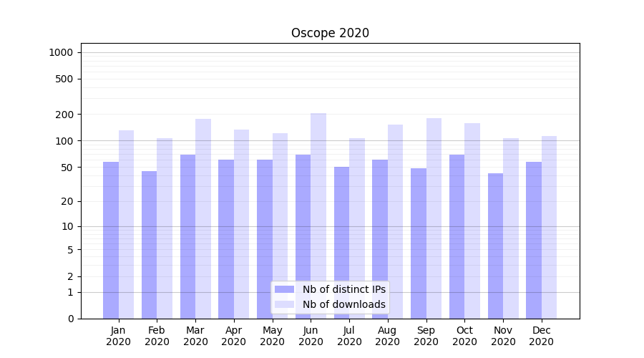Click the Jun 2020 downloads bar
The width and height of the screenshot is (644, 358).
tap(318, 215)
